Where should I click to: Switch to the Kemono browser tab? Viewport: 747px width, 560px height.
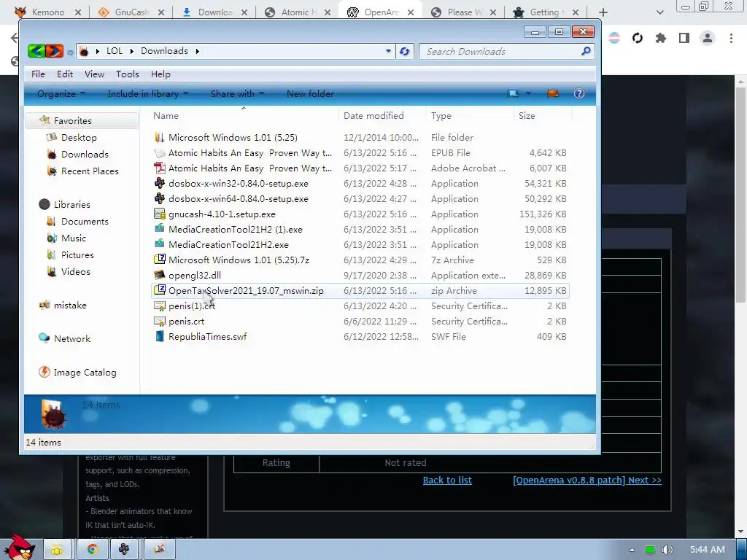(47, 12)
